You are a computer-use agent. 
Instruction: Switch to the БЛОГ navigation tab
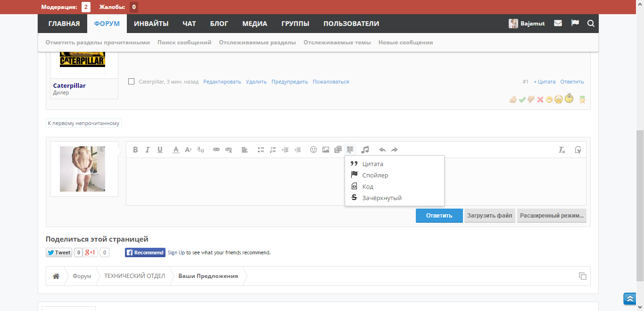[x=219, y=24]
